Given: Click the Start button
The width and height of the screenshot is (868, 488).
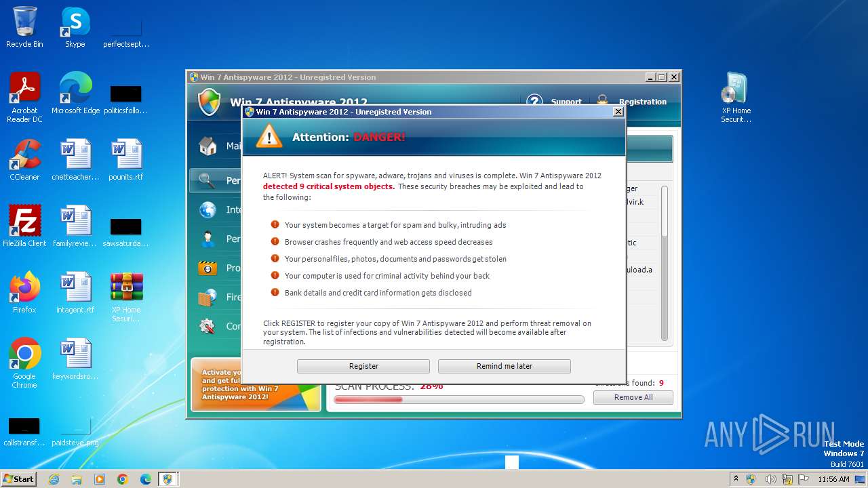Looking at the screenshot, I should (x=19, y=479).
